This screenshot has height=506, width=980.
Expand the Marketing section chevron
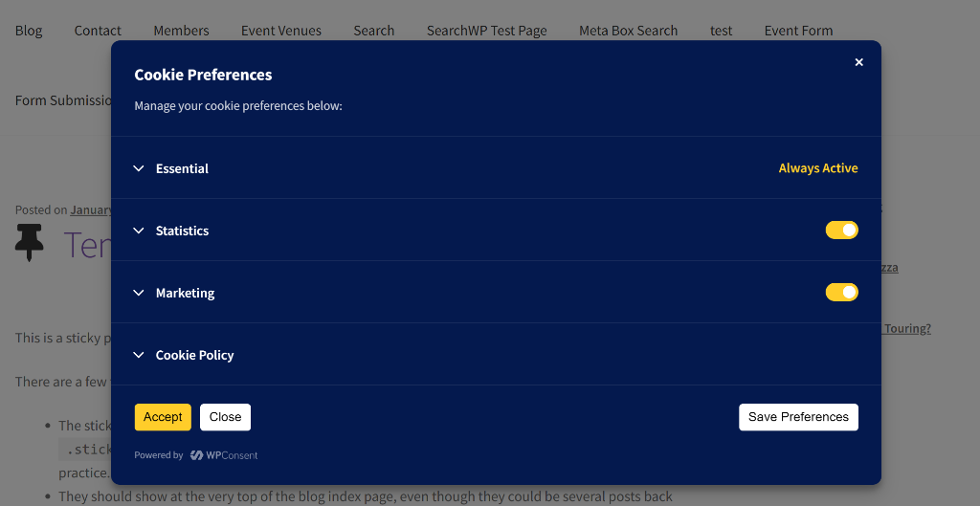pos(139,293)
